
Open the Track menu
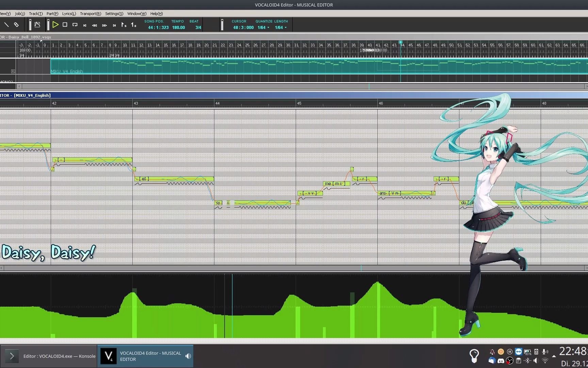(x=36, y=14)
